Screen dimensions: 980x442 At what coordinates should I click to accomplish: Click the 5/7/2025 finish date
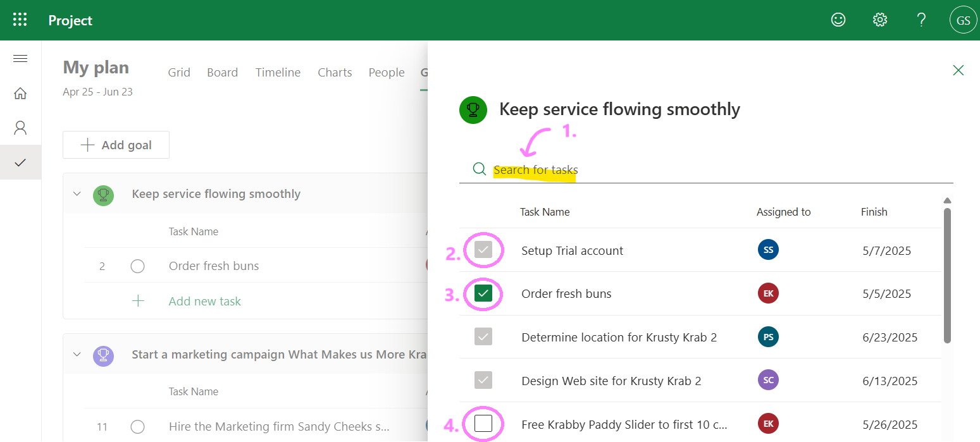(886, 250)
